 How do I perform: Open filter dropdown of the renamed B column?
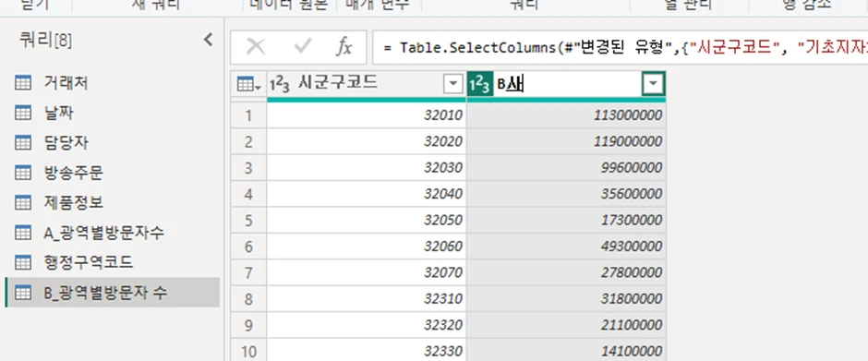point(654,84)
